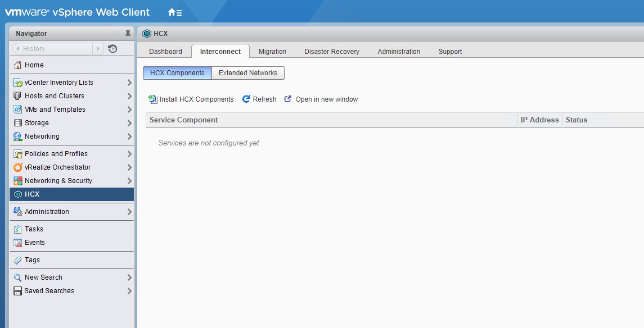Switch to the Migration tab
The height and width of the screenshot is (328, 644).
click(272, 52)
